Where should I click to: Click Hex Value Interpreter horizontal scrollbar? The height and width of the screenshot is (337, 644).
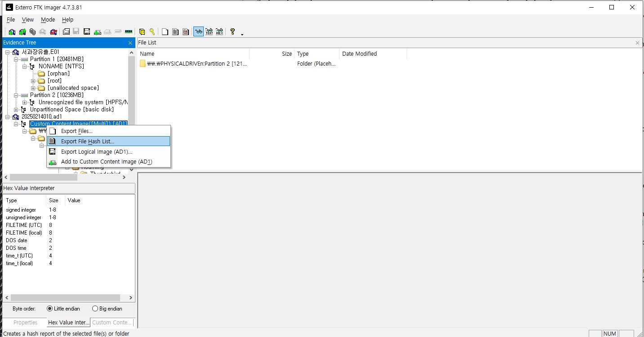65,297
